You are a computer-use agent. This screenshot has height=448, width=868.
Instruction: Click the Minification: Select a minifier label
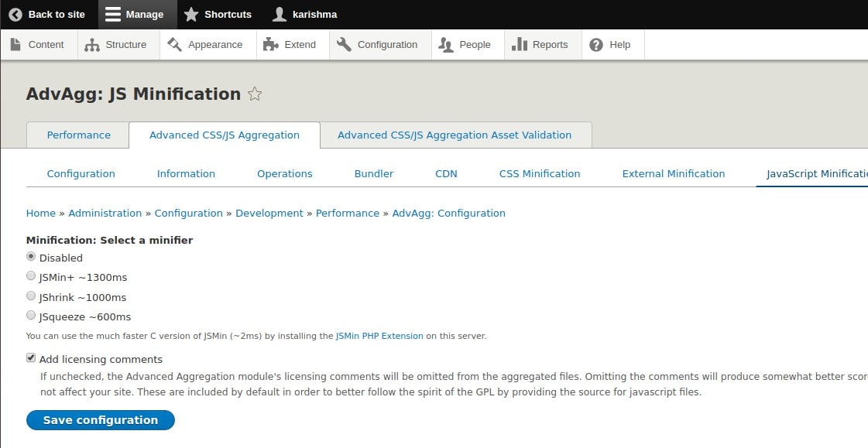[110, 240]
